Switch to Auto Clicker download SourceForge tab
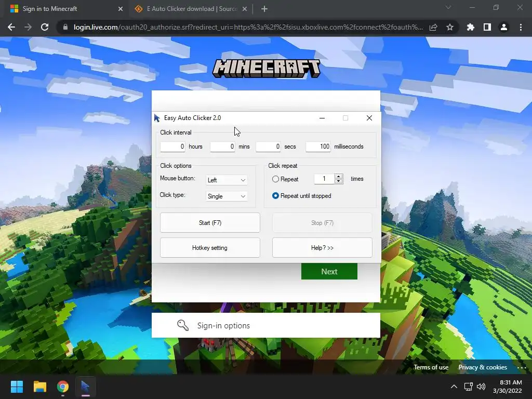Viewport: 532px width, 399px height. (191, 9)
